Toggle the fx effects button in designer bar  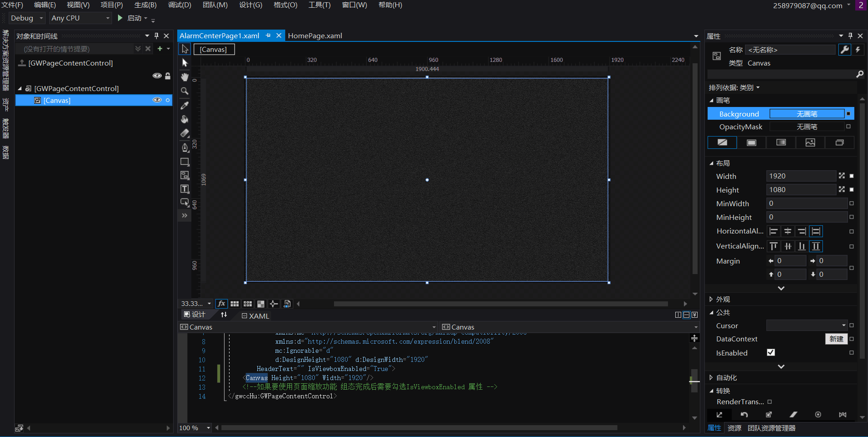point(221,304)
